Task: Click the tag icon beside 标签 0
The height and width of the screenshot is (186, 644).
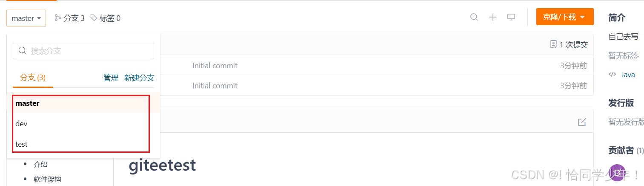Action: coord(94,18)
